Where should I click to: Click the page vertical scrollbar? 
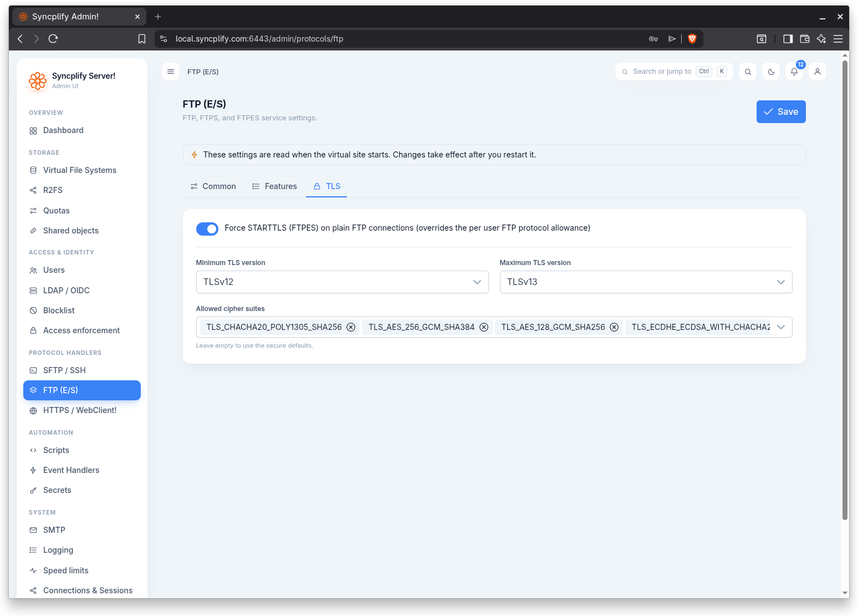click(x=845, y=290)
